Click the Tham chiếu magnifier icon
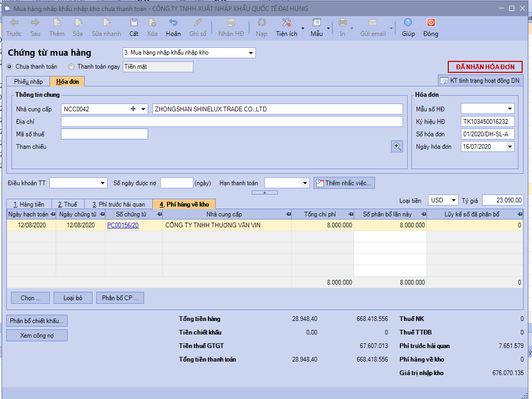The image size is (532, 399). pos(397,147)
